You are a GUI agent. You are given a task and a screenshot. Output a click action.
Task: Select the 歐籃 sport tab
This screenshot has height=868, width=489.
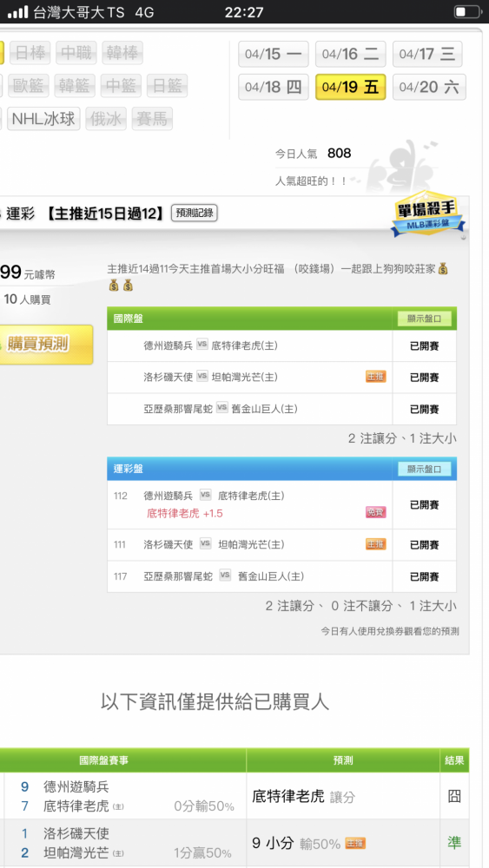[29, 86]
